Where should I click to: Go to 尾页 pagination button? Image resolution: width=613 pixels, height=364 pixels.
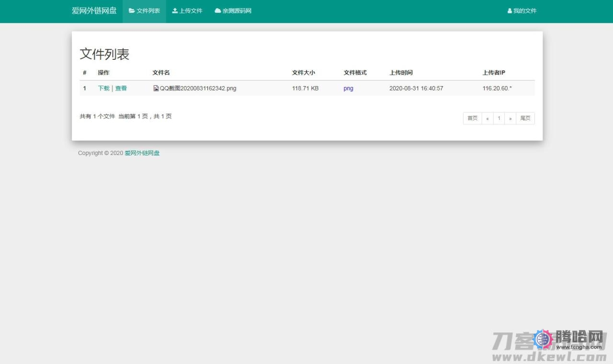point(525,118)
